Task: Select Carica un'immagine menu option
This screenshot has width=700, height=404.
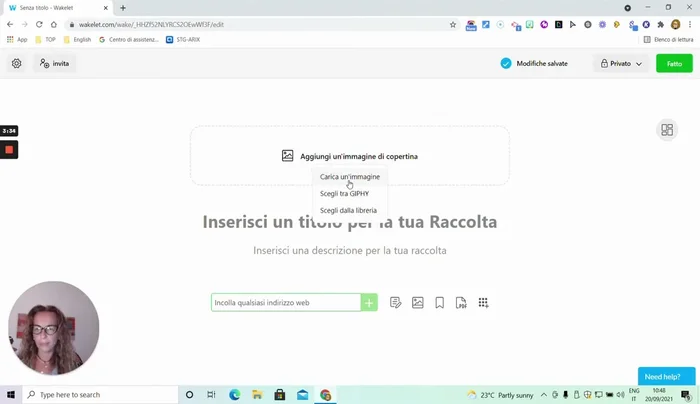Action: (x=350, y=177)
